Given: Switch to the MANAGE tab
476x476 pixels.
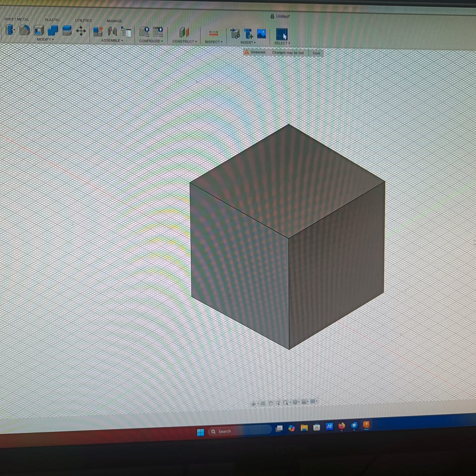Looking at the screenshot, I should pos(115,21).
